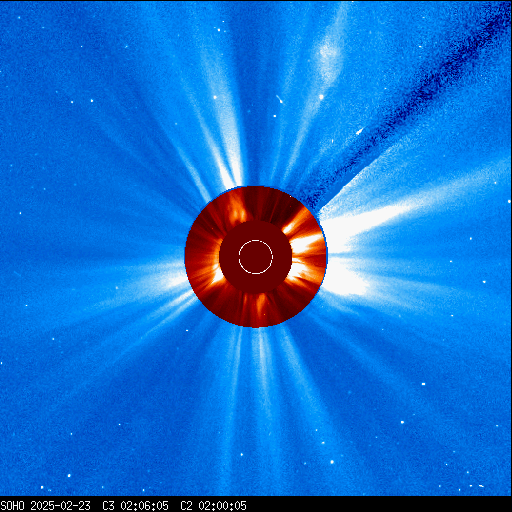Click the C2 02:00:05 timestamp
The width and height of the screenshot is (512, 512).
213,506
